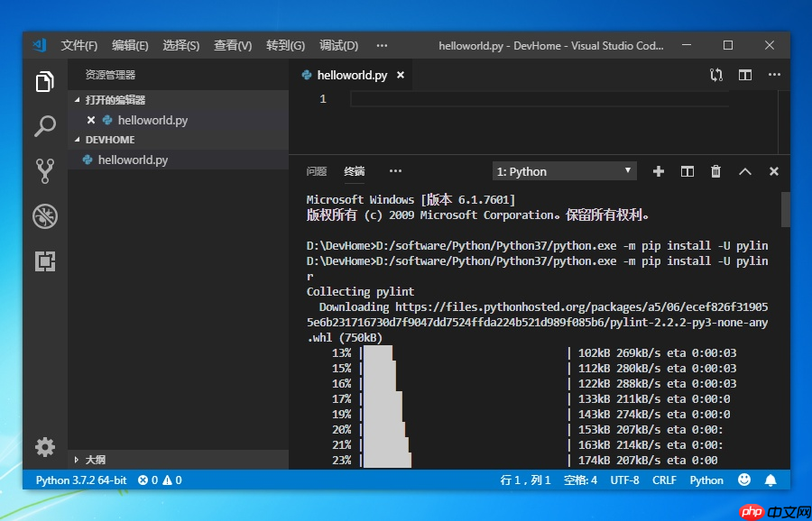Select the helloworld.py editor tab
The image size is (812, 521).
(351, 75)
